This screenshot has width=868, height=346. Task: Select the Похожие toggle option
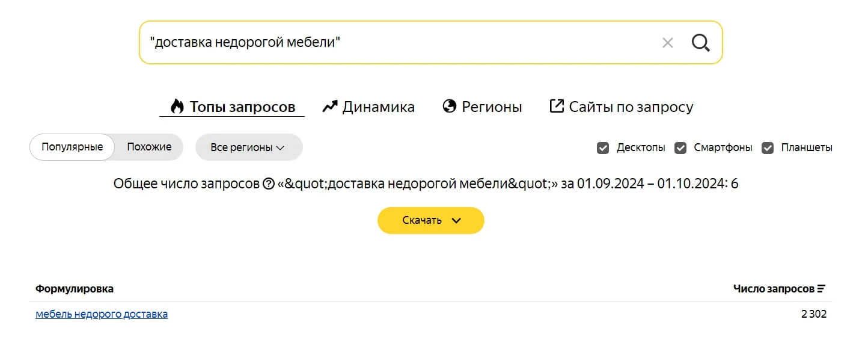point(149,147)
